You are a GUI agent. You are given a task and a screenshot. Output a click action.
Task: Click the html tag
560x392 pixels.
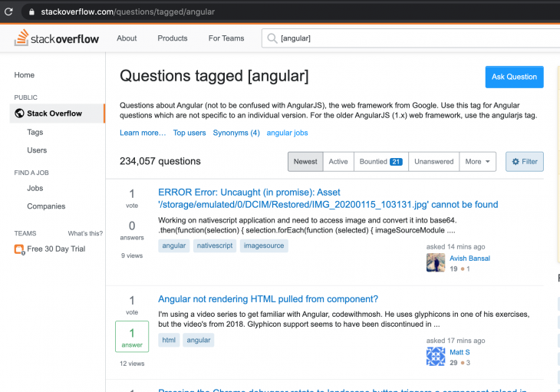[169, 341]
